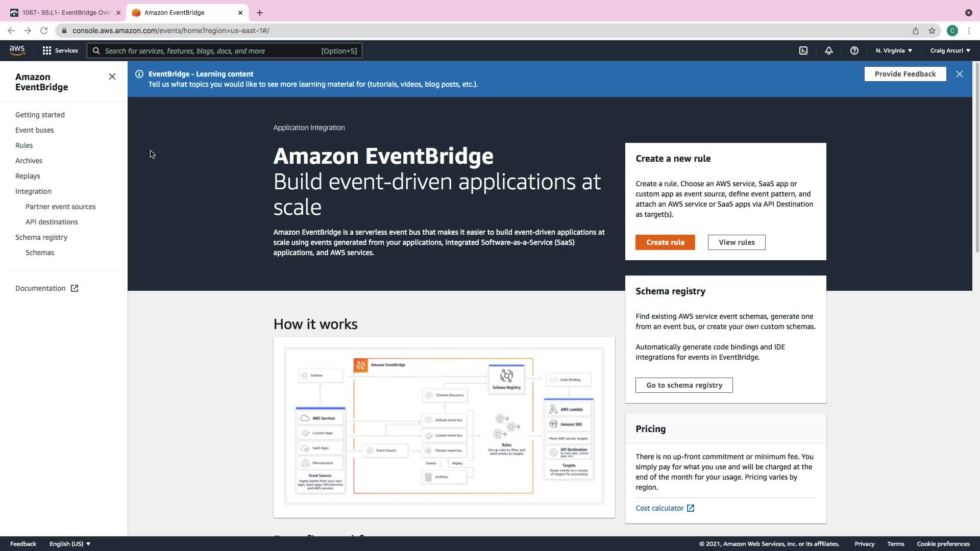Bookmark this page with star icon
The width and height of the screenshot is (980, 551).
932,31
